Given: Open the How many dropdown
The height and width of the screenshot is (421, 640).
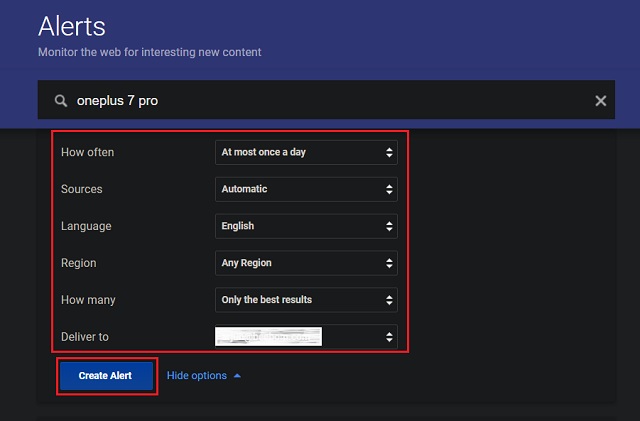Looking at the screenshot, I should [x=306, y=300].
